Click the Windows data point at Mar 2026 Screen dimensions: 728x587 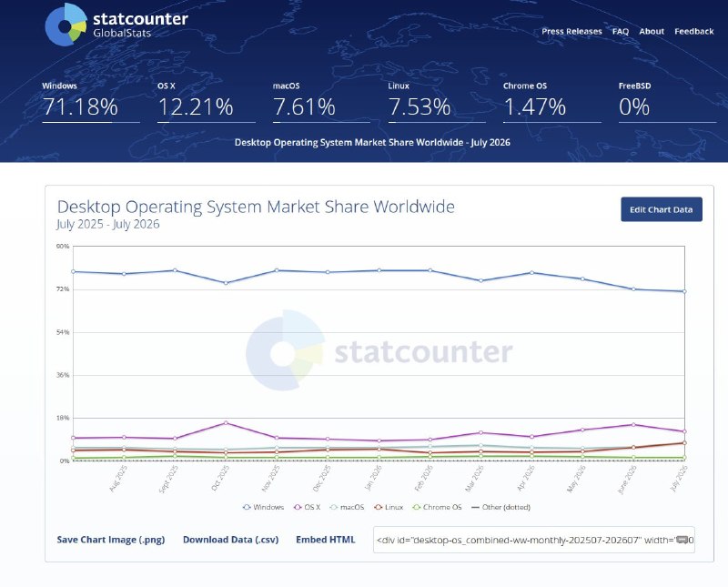point(481,280)
